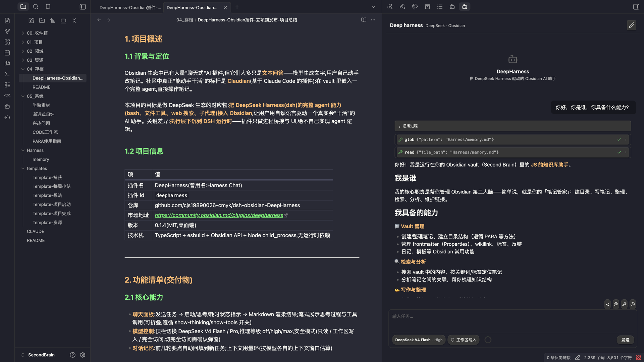This screenshot has height=362, width=644.
Task: Change the 工作区写入 safety mode
Action: click(463, 340)
